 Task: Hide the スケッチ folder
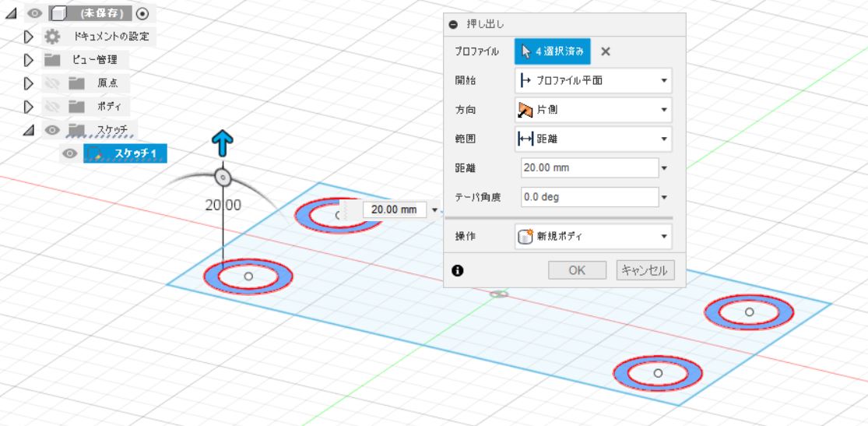tap(53, 130)
